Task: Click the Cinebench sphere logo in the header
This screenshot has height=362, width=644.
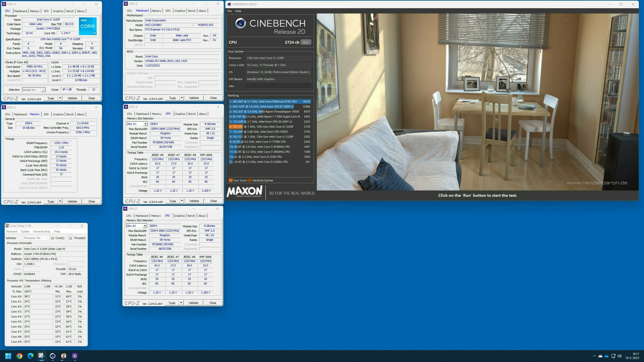Action: (x=240, y=23)
